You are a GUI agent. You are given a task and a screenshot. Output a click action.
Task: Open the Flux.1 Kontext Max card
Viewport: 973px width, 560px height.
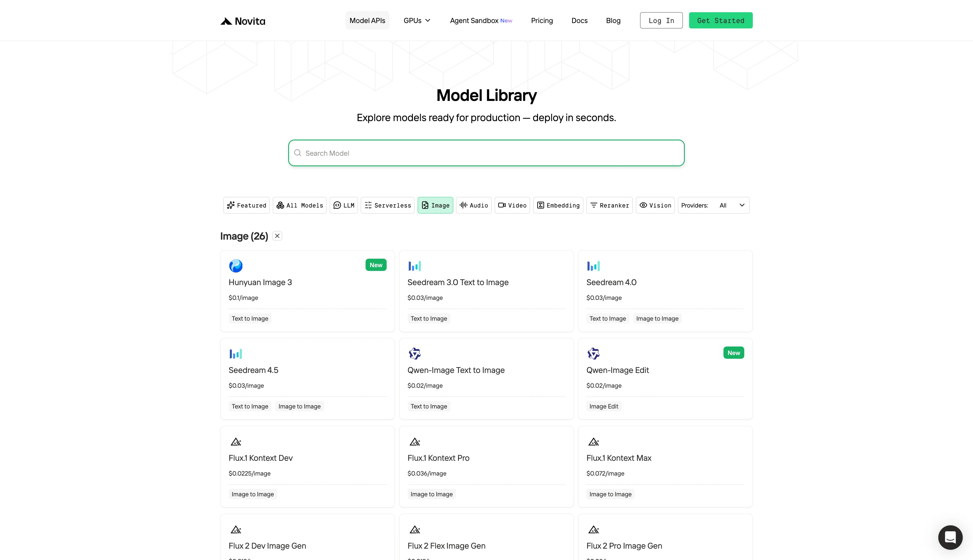click(665, 466)
